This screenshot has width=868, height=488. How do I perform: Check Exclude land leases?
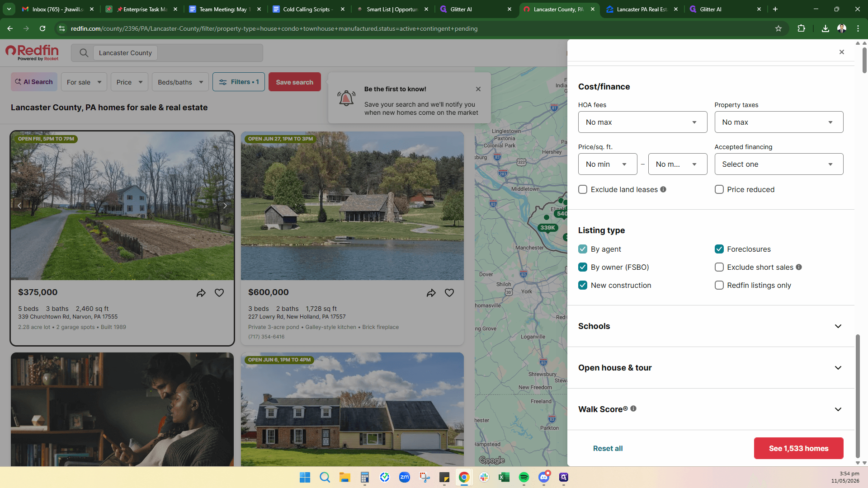pyautogui.click(x=583, y=189)
